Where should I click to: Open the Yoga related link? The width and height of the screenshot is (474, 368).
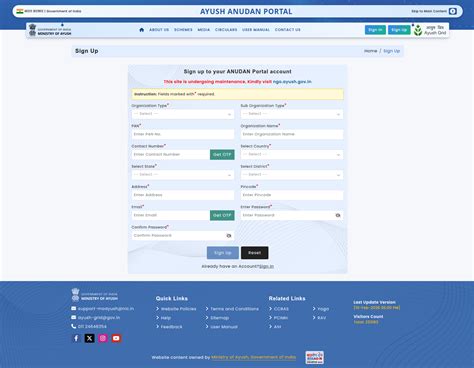click(323, 309)
